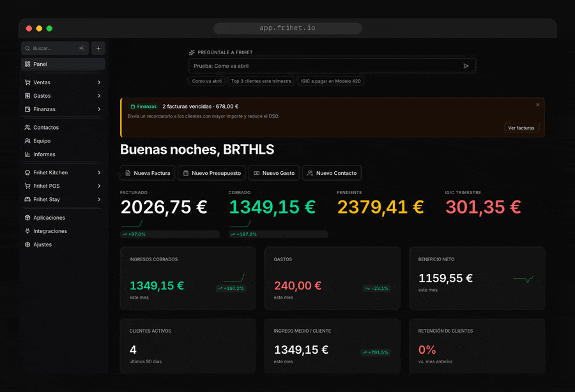
Task: Click the clipboard icon on Nuevo Presupuesto
Action: [186, 173]
